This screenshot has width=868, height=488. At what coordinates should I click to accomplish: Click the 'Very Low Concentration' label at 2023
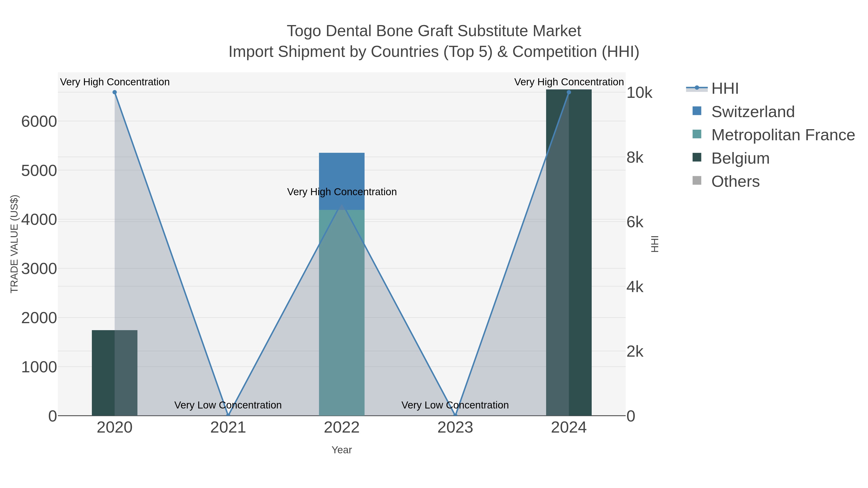pos(455,405)
